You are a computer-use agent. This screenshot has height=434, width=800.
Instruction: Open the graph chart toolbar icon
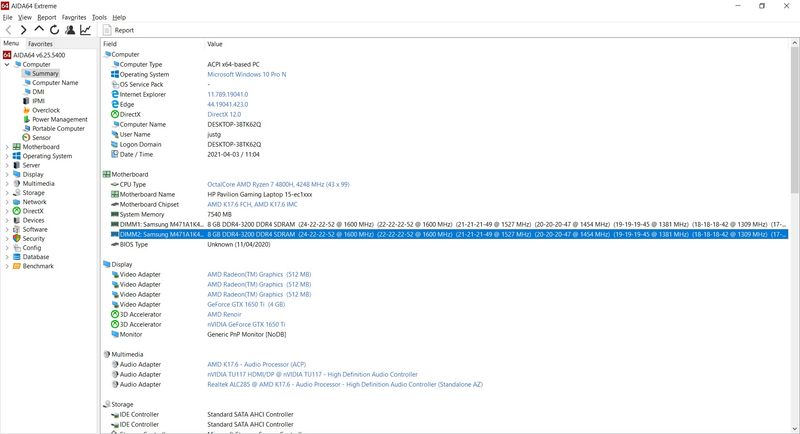[85, 30]
